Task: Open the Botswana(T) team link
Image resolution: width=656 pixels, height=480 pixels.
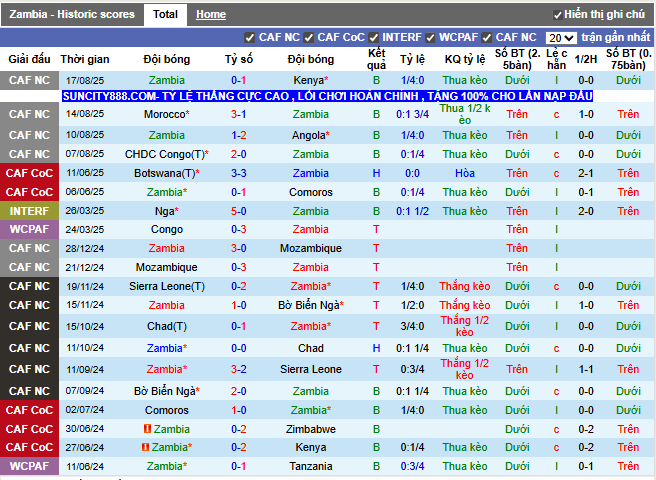Action: point(165,173)
